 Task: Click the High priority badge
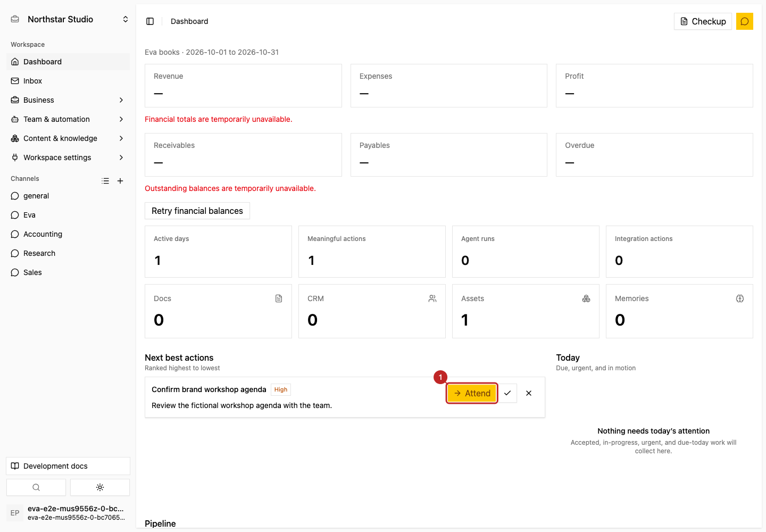tap(281, 389)
